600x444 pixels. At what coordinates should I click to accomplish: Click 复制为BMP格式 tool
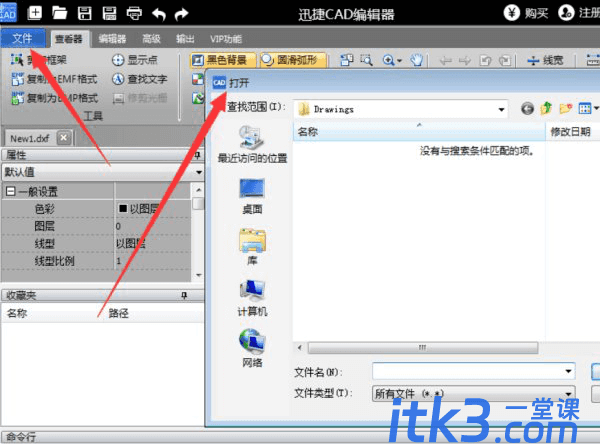click(x=54, y=98)
